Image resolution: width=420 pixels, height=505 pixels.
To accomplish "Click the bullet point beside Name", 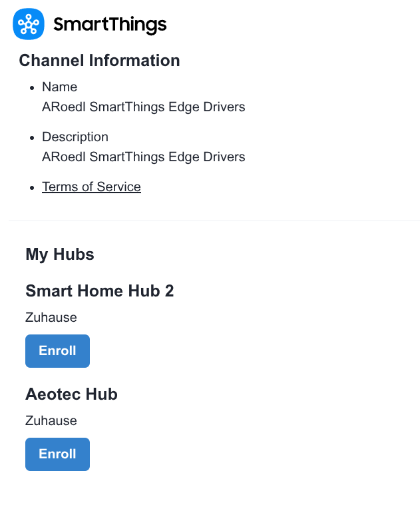I will coord(33,88).
